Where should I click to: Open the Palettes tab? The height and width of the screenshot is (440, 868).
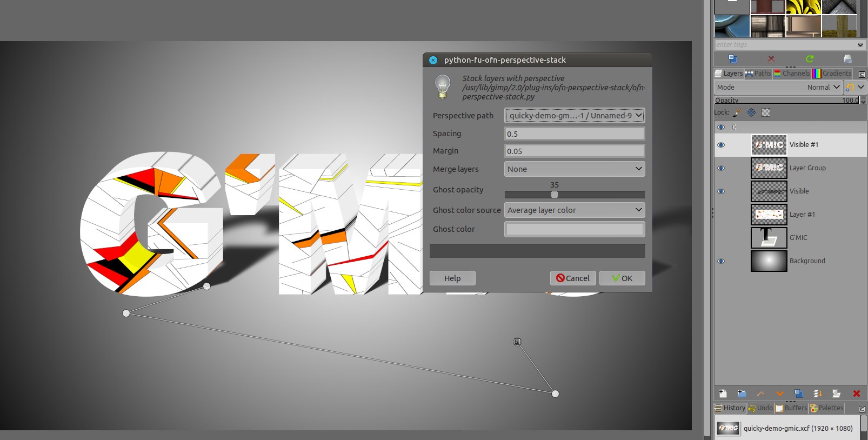(826, 408)
